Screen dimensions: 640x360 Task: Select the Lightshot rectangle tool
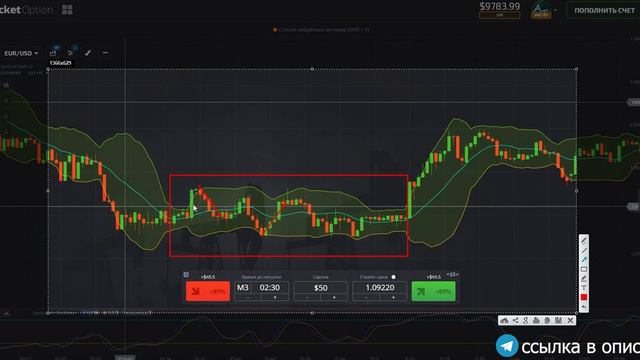[x=584, y=269]
